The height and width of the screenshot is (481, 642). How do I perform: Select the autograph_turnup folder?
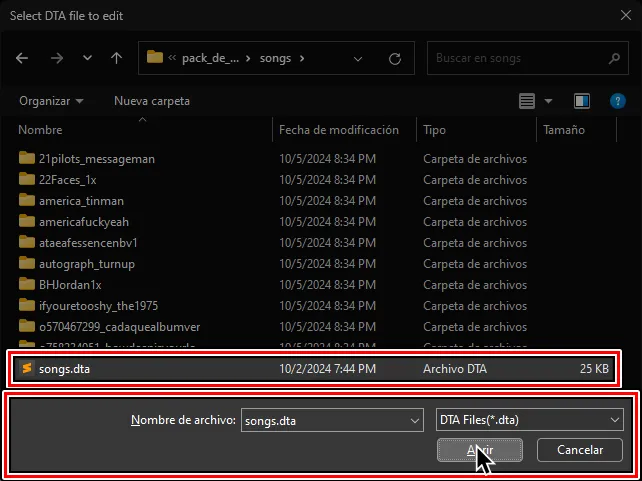click(87, 264)
